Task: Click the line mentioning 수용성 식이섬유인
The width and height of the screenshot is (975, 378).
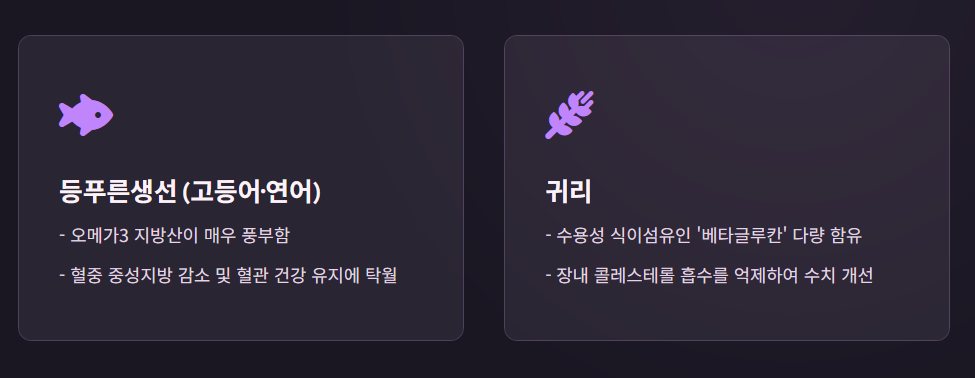Action: [x=703, y=236]
